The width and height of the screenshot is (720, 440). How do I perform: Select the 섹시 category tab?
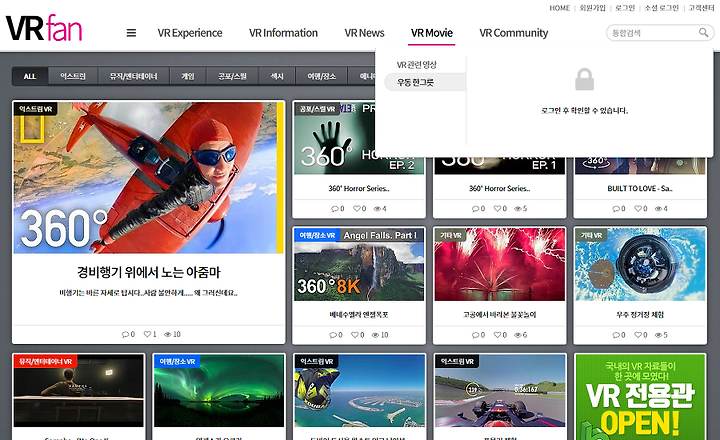277,76
